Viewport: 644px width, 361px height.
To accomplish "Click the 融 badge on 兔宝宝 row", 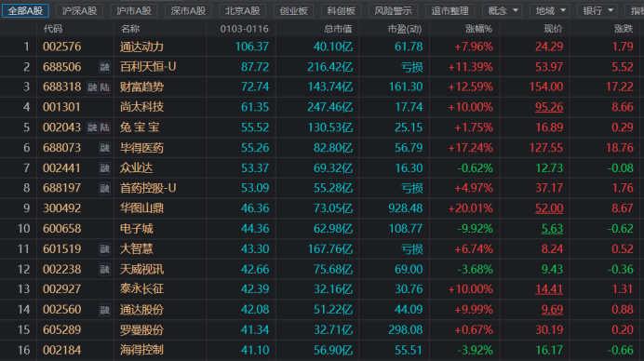I will [x=92, y=127].
